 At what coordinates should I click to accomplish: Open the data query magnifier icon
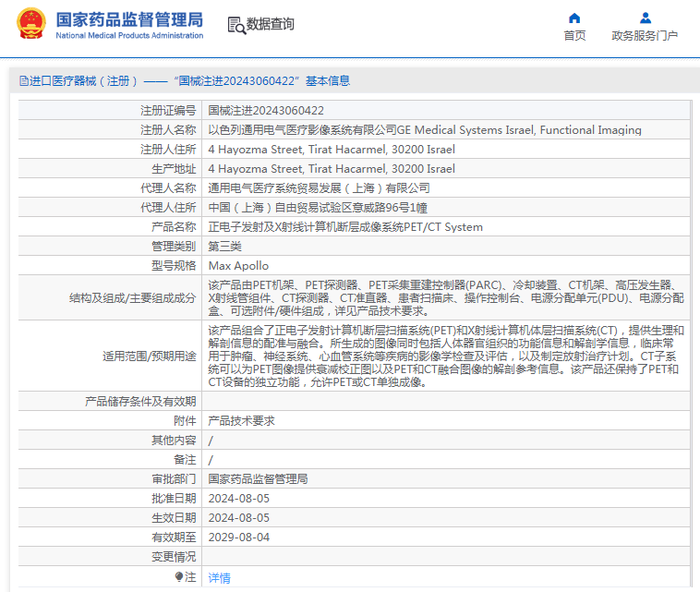(236, 26)
